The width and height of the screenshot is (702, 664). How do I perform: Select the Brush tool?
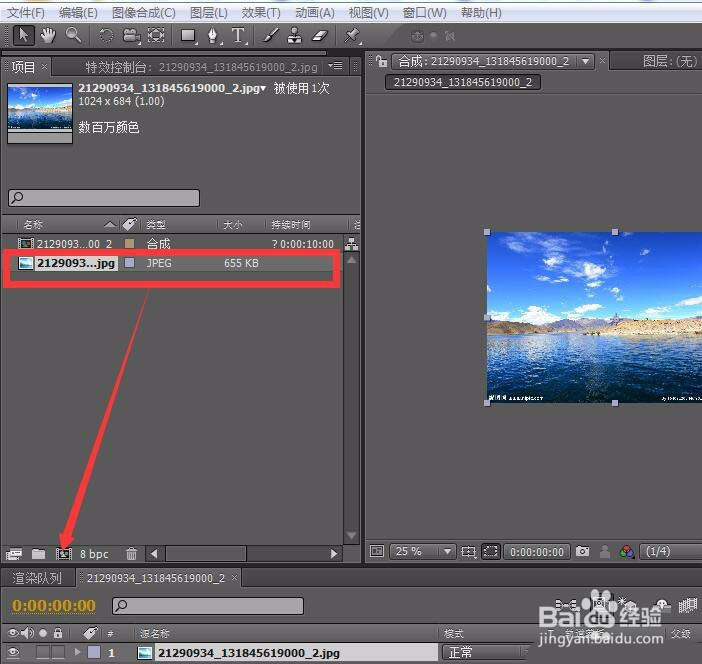click(x=270, y=35)
